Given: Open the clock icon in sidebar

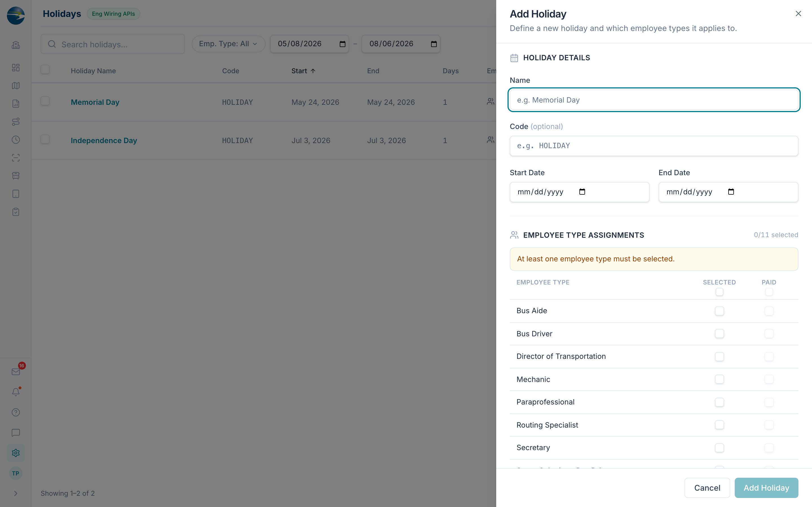Looking at the screenshot, I should pos(16,140).
